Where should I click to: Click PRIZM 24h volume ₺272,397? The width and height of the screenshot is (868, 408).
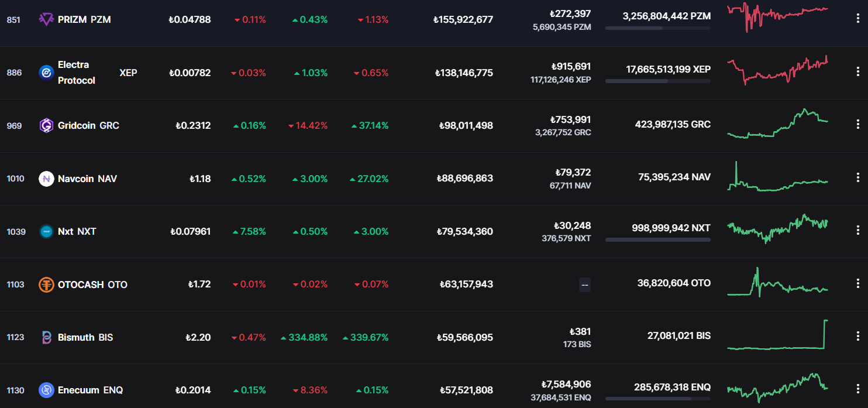(570, 13)
